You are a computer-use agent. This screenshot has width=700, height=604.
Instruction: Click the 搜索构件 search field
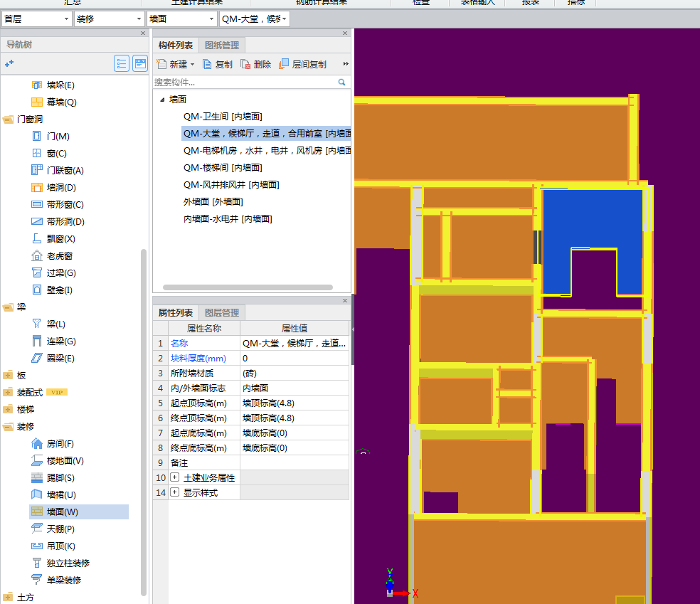(x=245, y=82)
